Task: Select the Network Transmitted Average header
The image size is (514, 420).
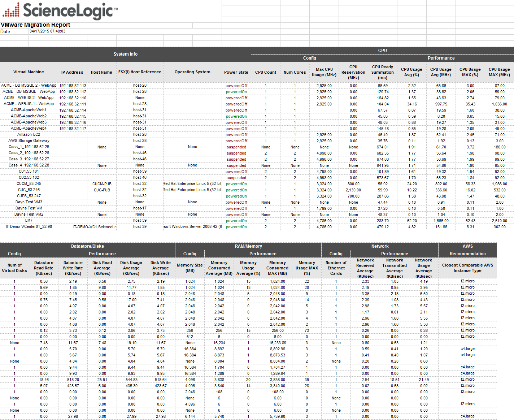Action: coord(395,268)
